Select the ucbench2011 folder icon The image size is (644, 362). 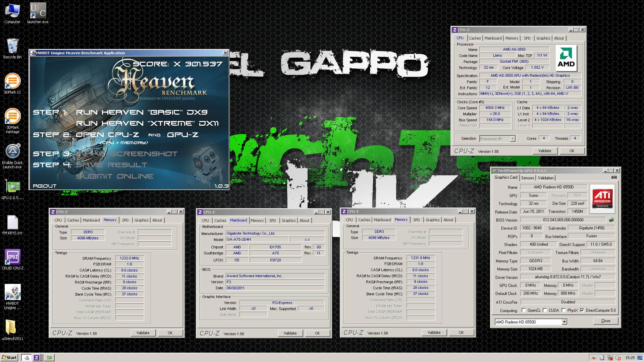[12, 329]
